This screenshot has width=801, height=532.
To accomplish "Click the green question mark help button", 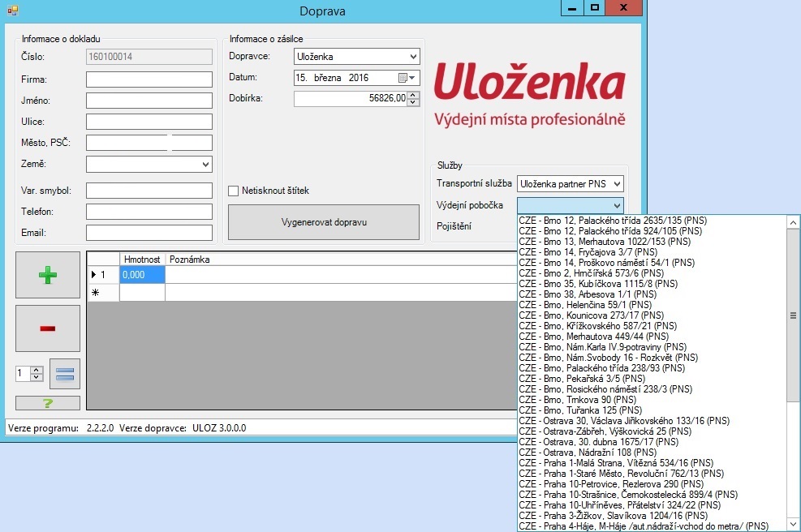I will click(x=48, y=403).
